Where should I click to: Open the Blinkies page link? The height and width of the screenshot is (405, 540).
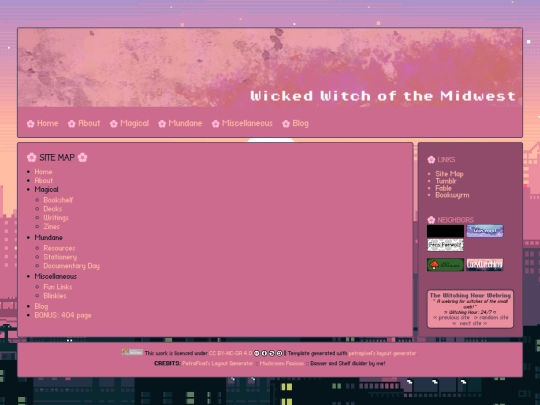(x=55, y=296)
